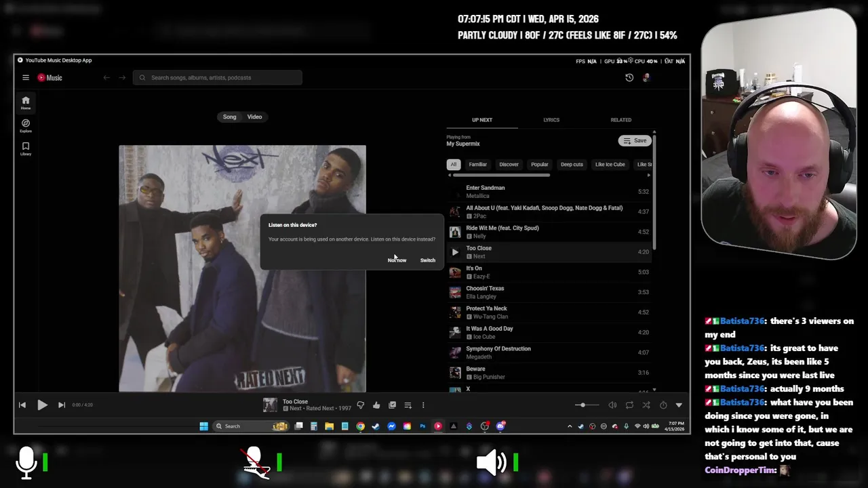Mute audio via speaker icon
This screenshot has width=868, height=488.
[x=612, y=405]
